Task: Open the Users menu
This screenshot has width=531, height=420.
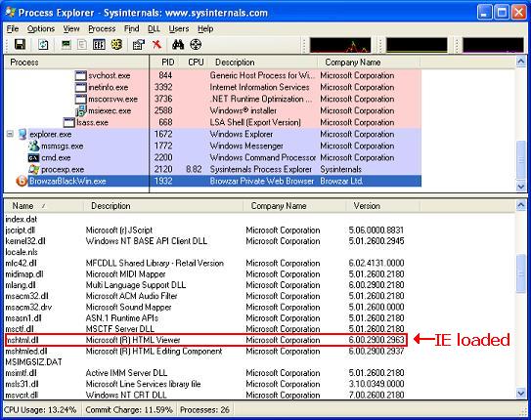Action: click(179, 28)
